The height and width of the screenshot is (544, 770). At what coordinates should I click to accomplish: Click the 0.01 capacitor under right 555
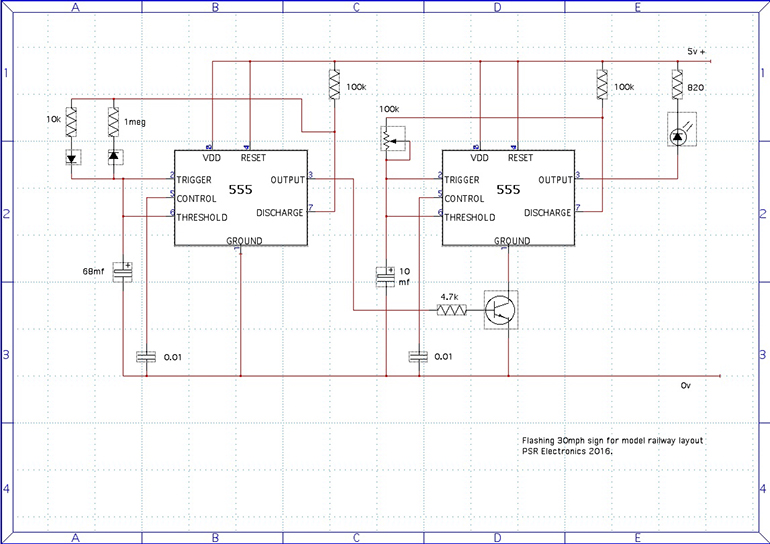click(x=418, y=357)
